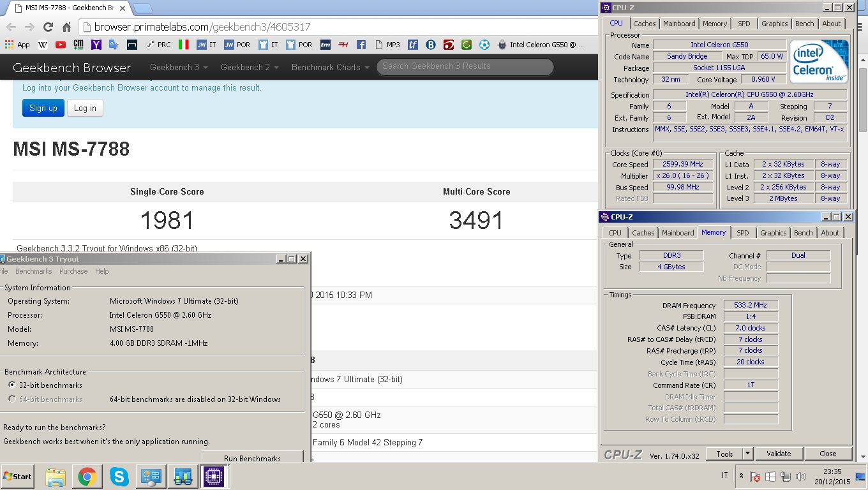Show hidden tray icons arrow
This screenshot has height=490, width=868.
pos(741,476)
